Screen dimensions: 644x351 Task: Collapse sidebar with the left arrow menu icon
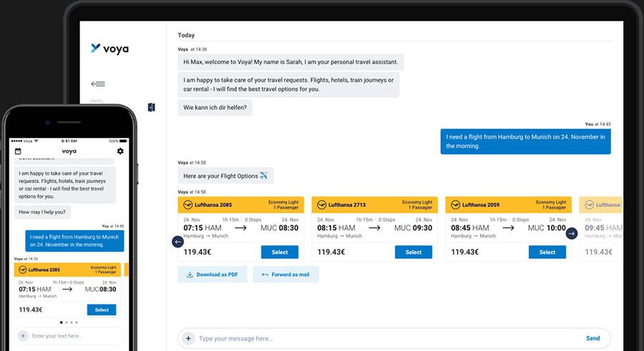click(98, 84)
